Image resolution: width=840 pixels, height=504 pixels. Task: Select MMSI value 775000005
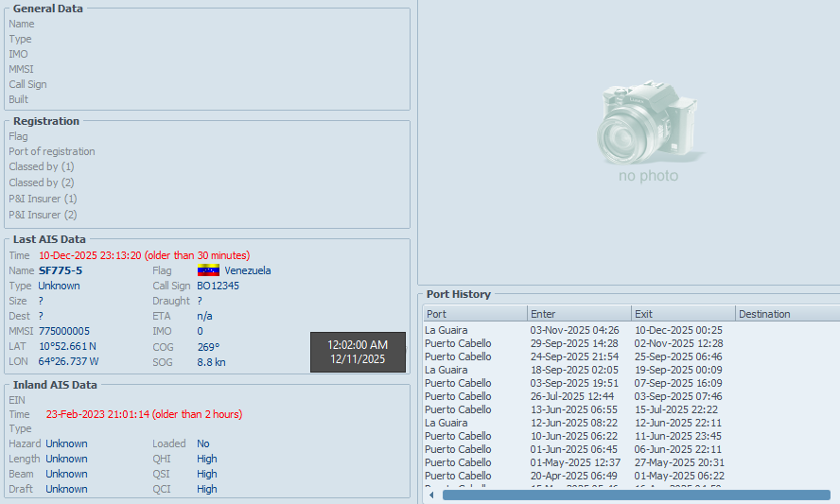(x=64, y=331)
